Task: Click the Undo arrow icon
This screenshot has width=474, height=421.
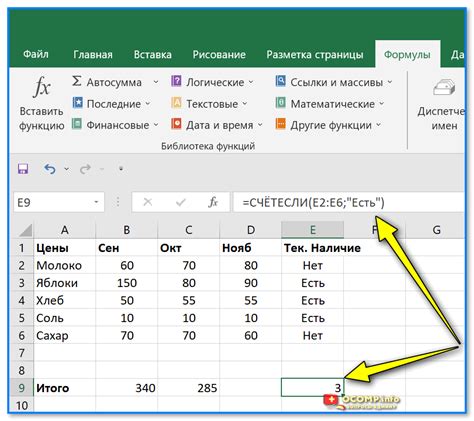Action: (x=50, y=169)
